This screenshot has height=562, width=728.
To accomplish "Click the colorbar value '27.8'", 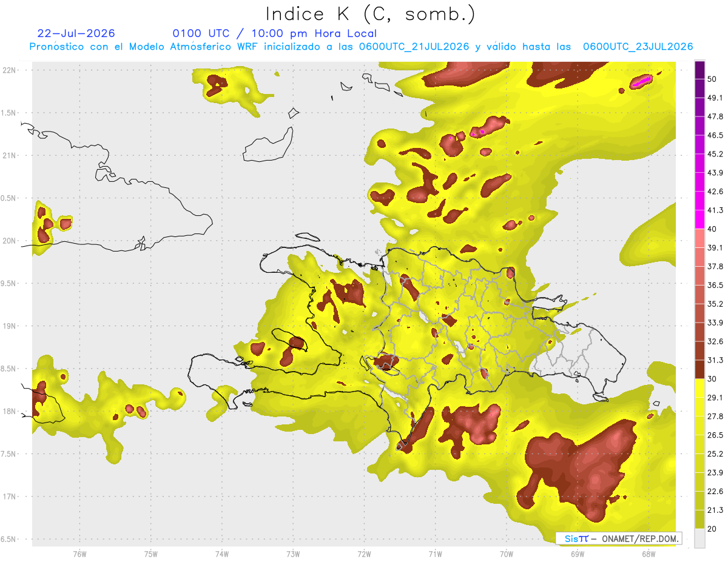I will coord(715,416).
